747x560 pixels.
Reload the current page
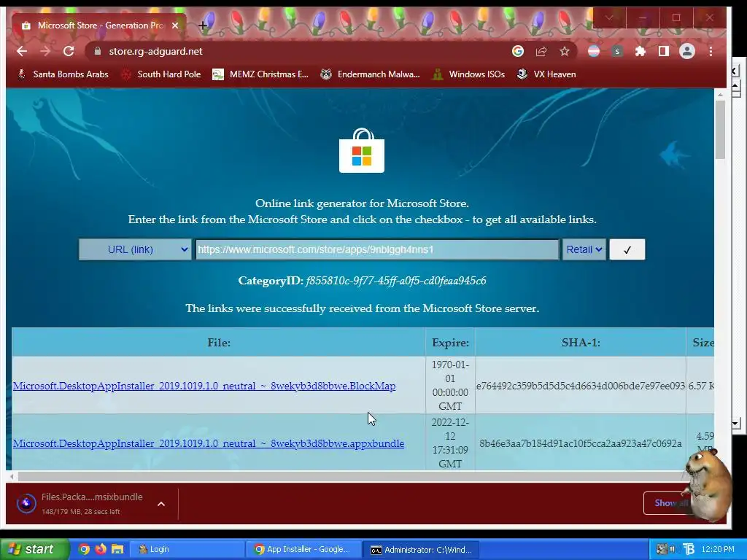tap(69, 52)
